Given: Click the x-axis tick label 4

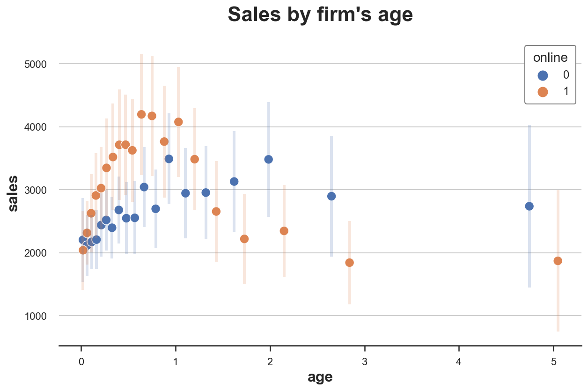Looking at the screenshot, I should click(459, 361).
